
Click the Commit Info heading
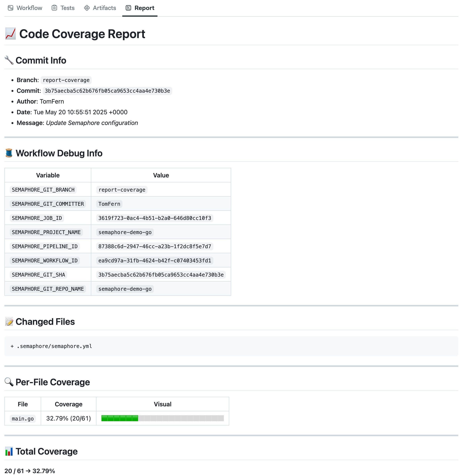41,60
